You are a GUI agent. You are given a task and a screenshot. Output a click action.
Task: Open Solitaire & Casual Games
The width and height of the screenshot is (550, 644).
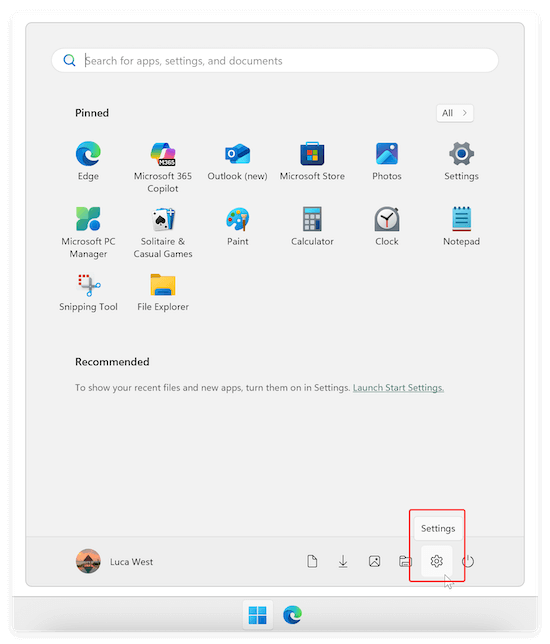[163, 232]
